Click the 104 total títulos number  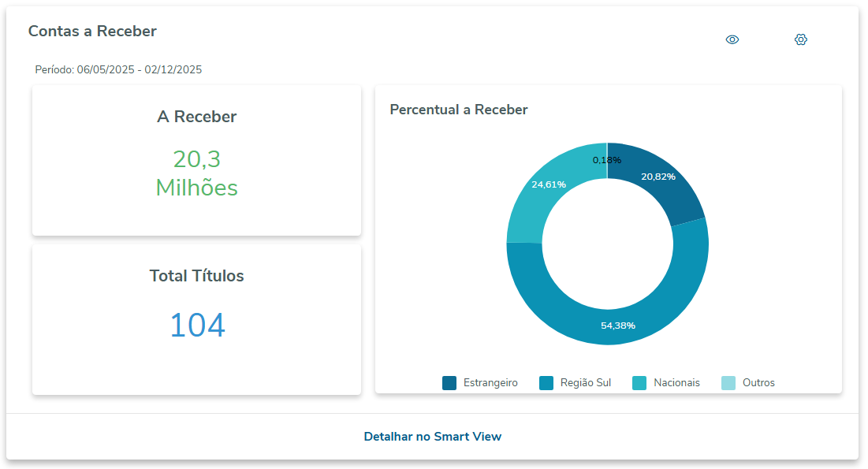click(197, 326)
